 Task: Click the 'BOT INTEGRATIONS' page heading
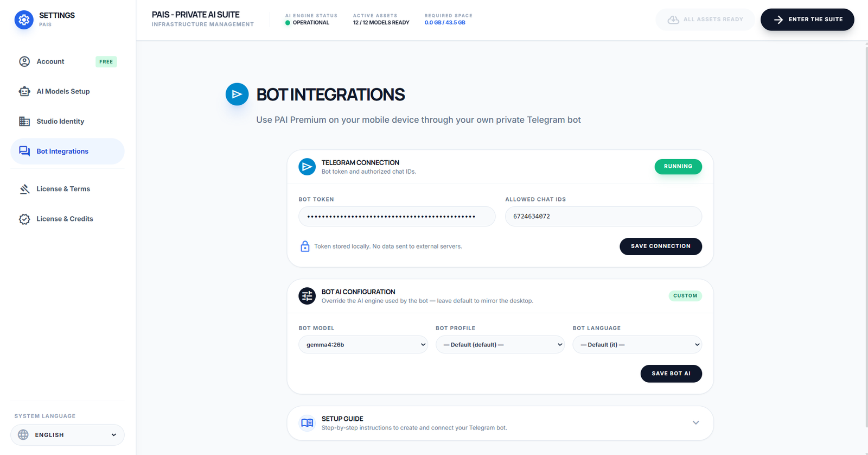(330, 94)
